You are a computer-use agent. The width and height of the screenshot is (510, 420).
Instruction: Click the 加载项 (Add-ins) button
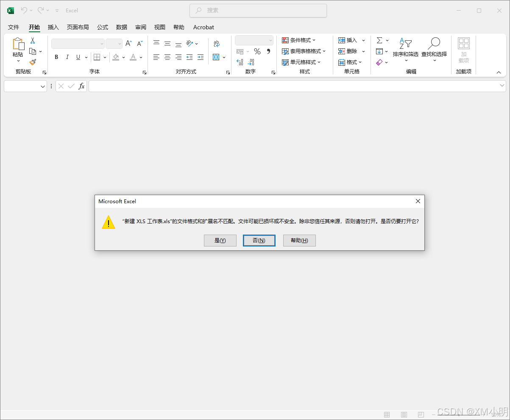pos(464,49)
